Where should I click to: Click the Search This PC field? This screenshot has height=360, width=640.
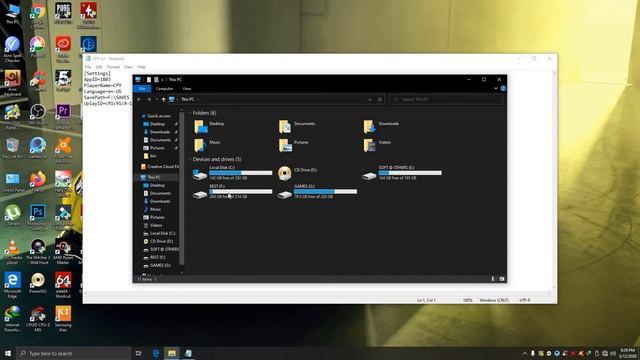[x=446, y=99]
